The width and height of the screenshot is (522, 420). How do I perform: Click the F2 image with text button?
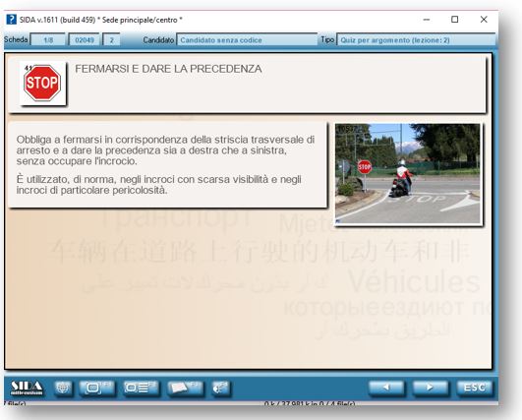[141, 388]
